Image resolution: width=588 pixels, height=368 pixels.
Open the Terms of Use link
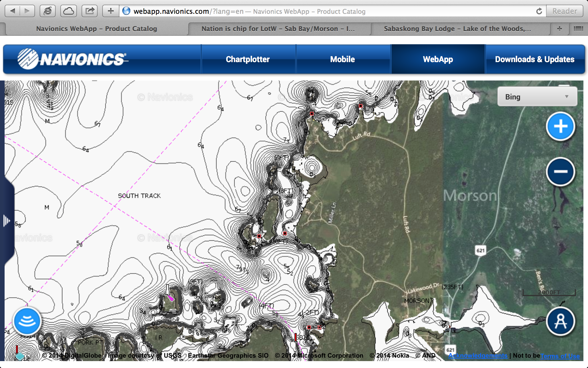[560, 356]
